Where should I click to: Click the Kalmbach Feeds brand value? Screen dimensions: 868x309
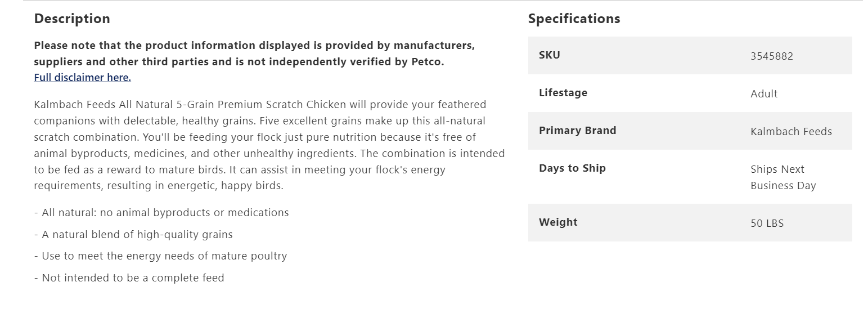[791, 132]
